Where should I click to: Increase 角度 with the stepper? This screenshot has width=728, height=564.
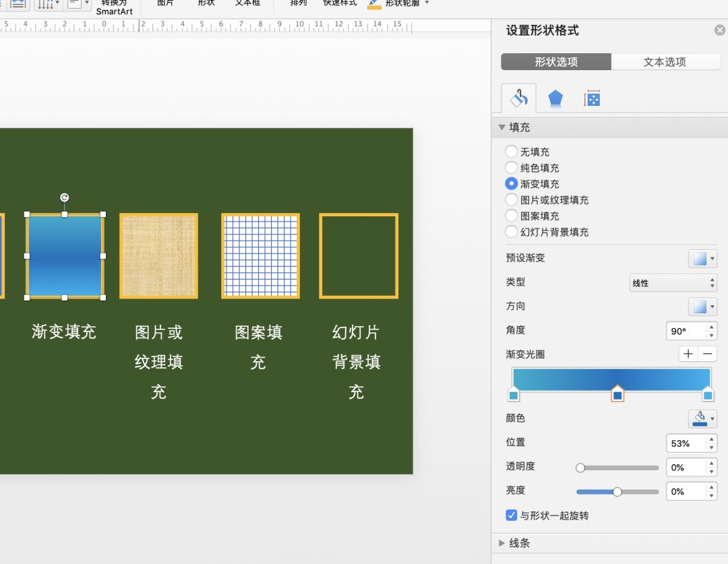(711, 327)
